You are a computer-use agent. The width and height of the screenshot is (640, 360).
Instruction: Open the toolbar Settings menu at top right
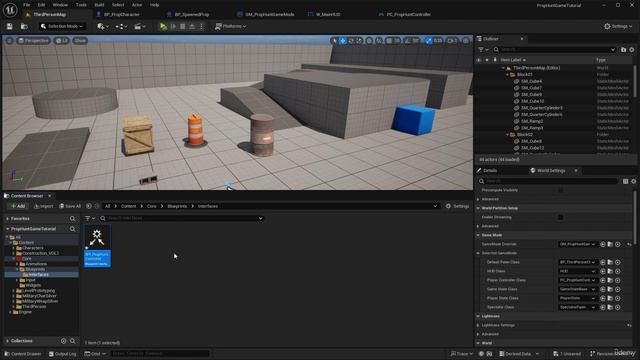(x=618, y=26)
